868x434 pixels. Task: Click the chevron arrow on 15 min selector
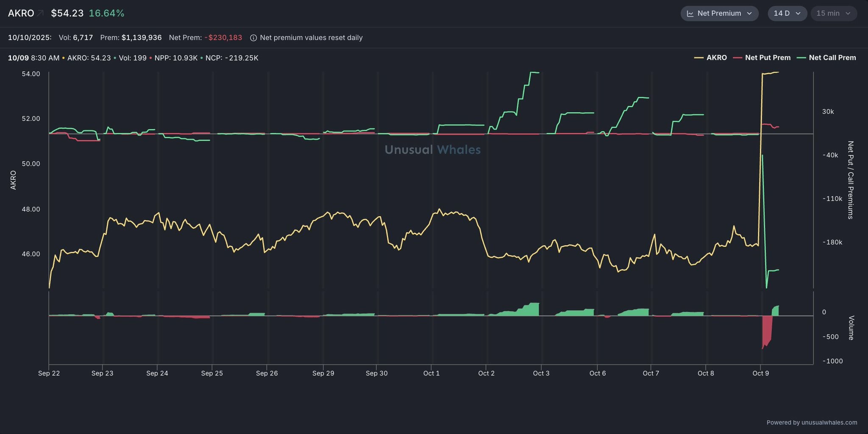[848, 14]
